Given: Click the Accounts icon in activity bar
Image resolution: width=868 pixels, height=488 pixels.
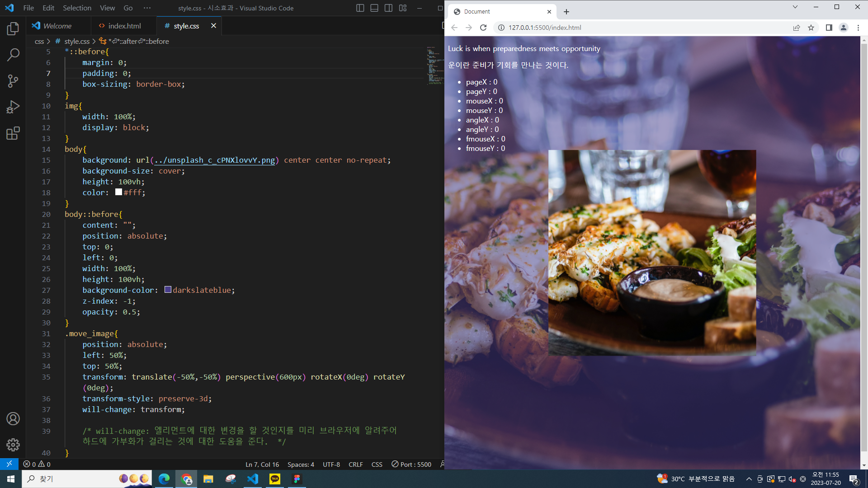Looking at the screenshot, I should tap(13, 419).
